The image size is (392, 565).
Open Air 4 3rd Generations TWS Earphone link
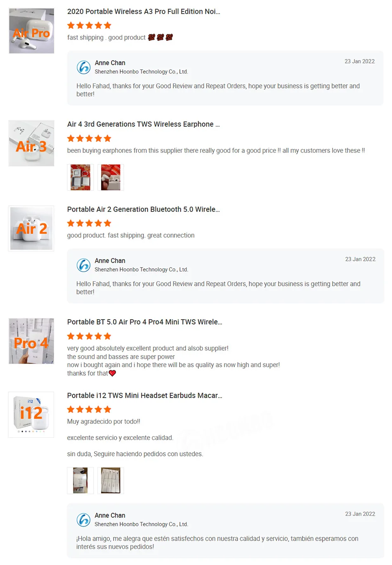click(x=144, y=124)
